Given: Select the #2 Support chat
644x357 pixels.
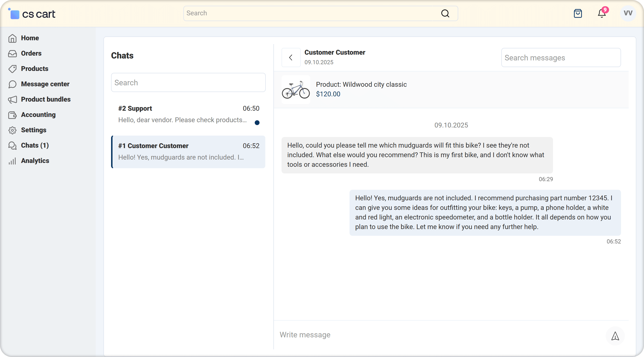Looking at the screenshot, I should 188,114.
